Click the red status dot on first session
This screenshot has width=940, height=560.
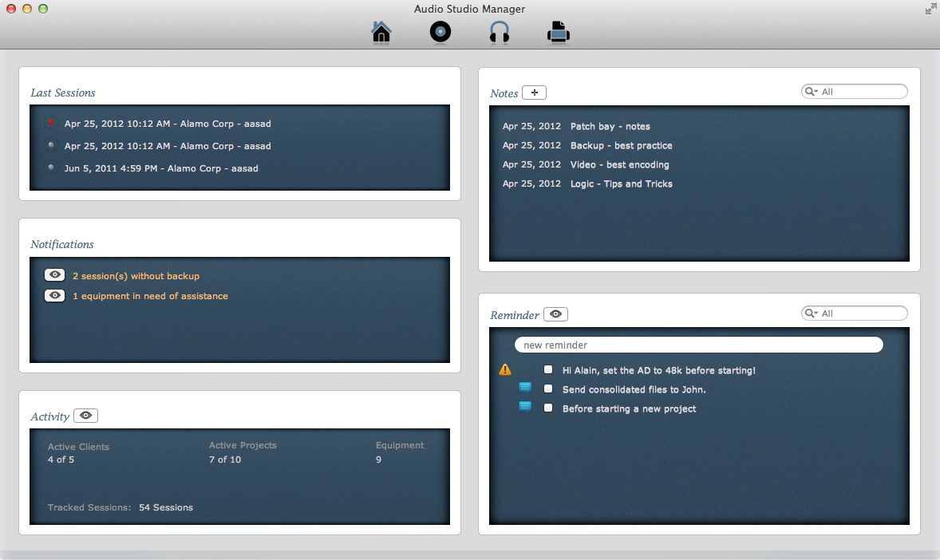[x=51, y=123]
